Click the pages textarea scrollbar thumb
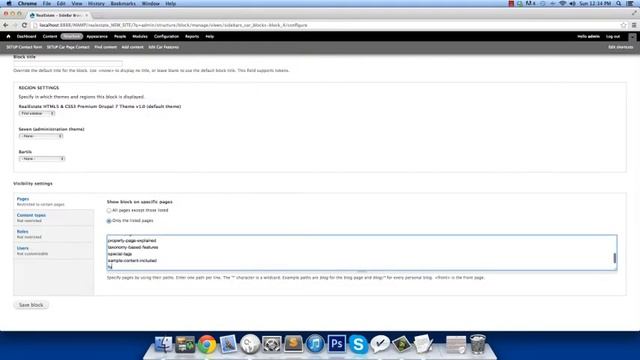Image resolution: width=640 pixels, height=360 pixels. (614, 258)
